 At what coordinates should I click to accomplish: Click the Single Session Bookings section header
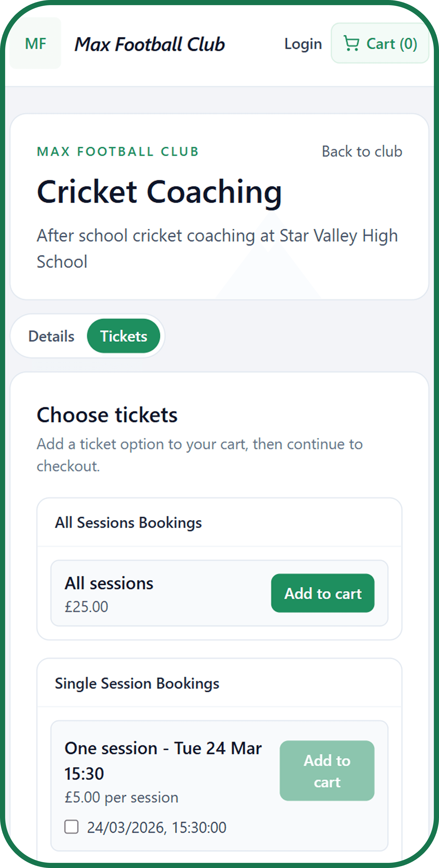coord(137,683)
